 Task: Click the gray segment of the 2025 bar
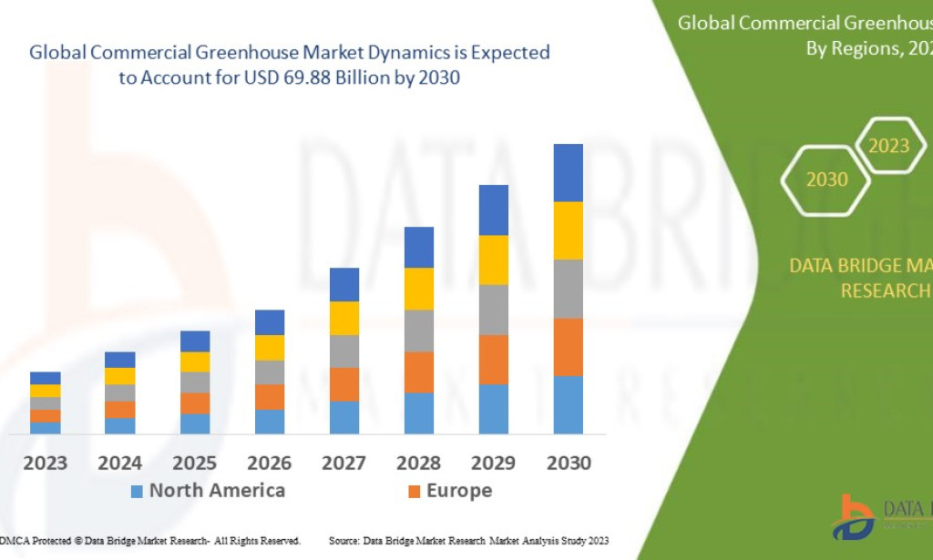195,382
